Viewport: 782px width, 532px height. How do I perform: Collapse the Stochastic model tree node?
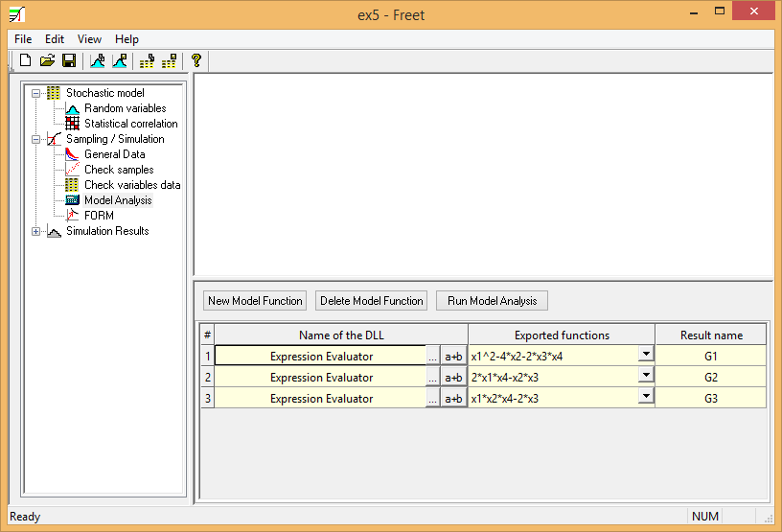[x=35, y=93]
